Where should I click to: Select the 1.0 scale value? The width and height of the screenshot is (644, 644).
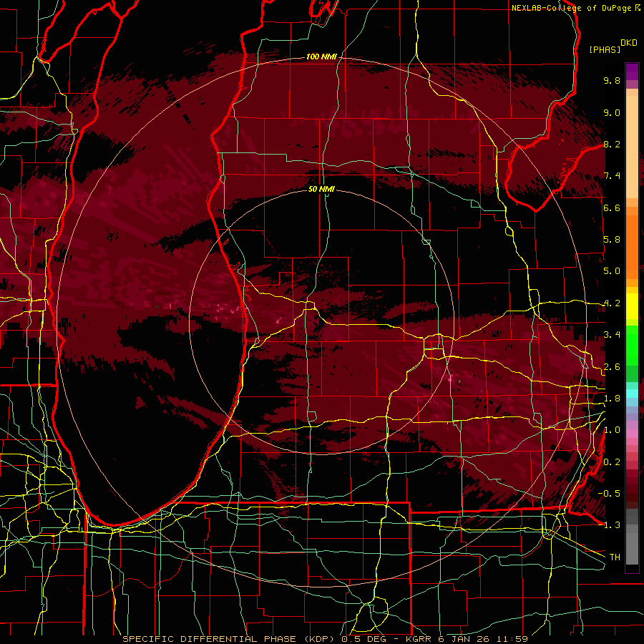point(612,430)
